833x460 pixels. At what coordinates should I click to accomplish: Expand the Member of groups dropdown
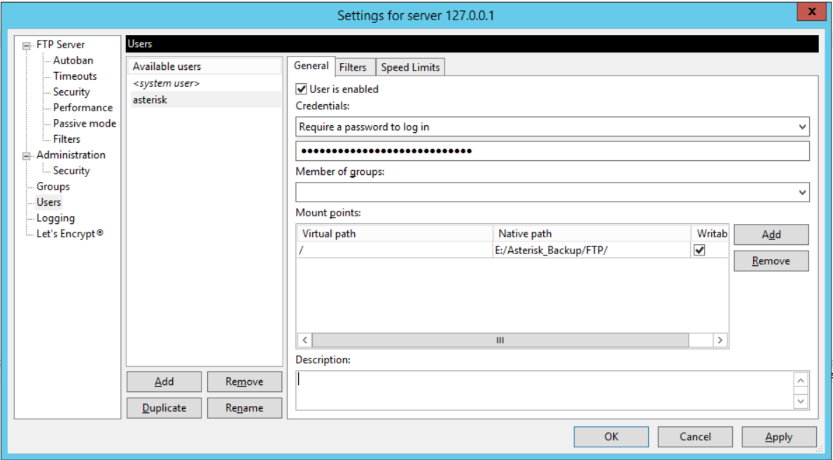pyautogui.click(x=802, y=192)
